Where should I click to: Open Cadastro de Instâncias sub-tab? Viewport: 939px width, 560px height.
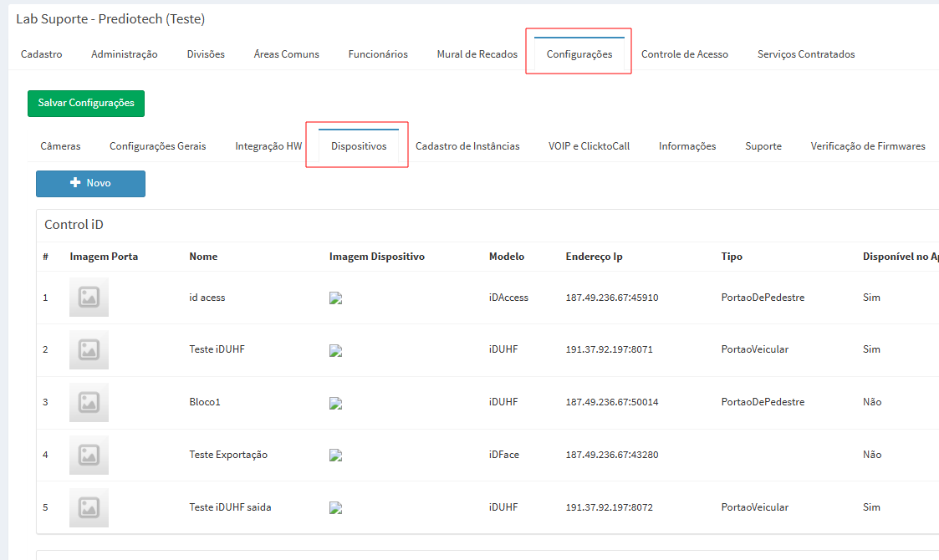click(467, 146)
